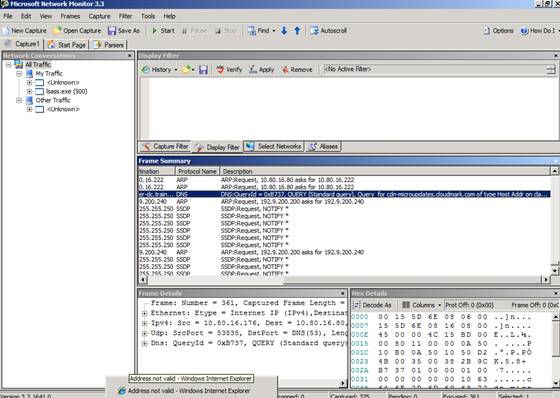Open the Frames menu
The image size is (560, 398).
click(70, 16)
